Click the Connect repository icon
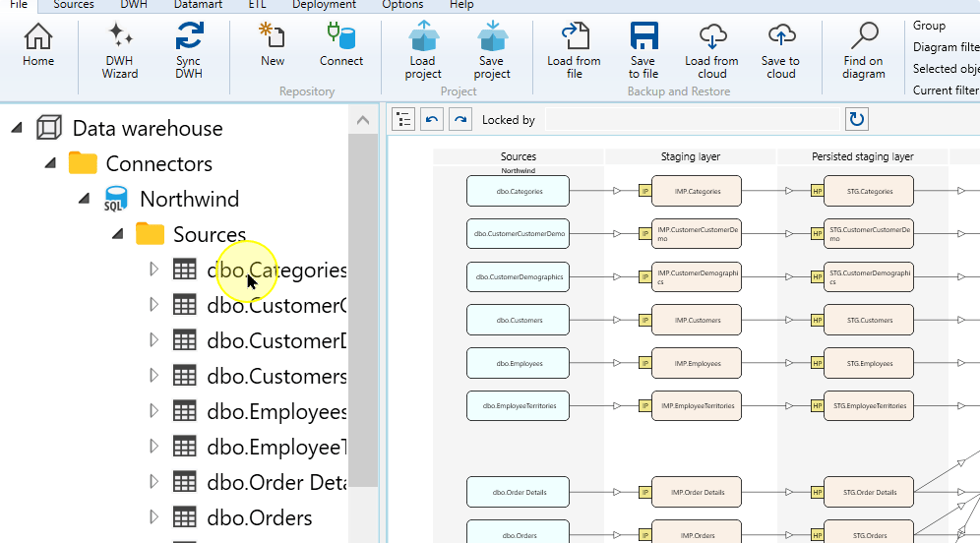Screen dimensions: 980x543 pyautogui.click(x=341, y=35)
